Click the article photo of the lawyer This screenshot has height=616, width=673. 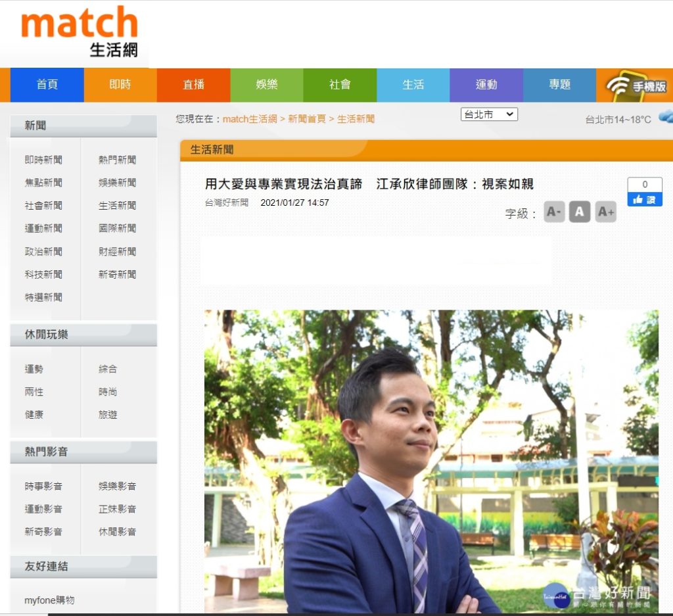(x=431, y=460)
